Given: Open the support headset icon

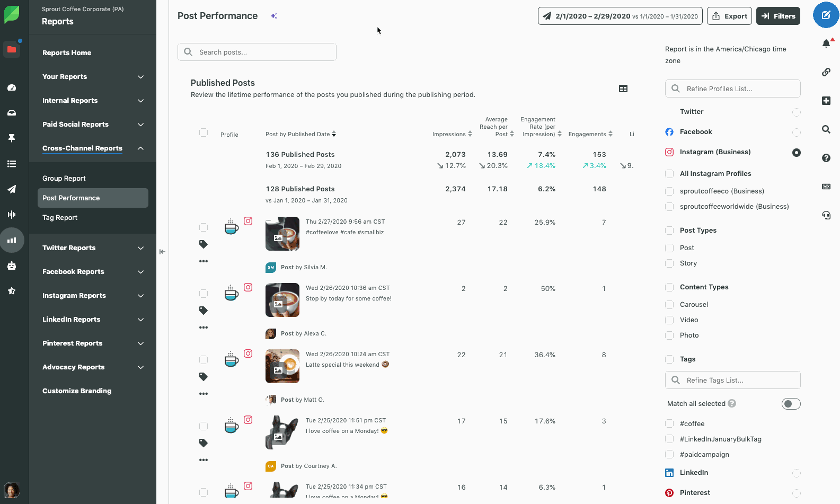Looking at the screenshot, I should [x=826, y=215].
